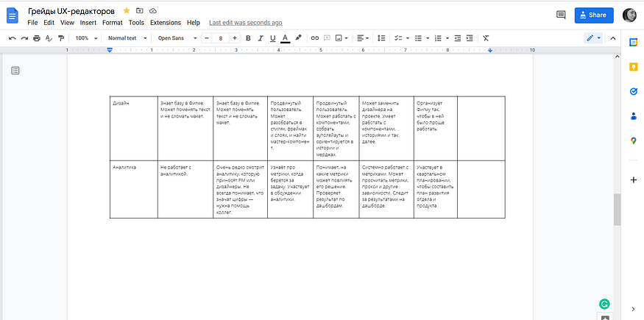Open Google Calendar side panel
Viewport: 644px width, 320px height.
[x=633, y=42]
